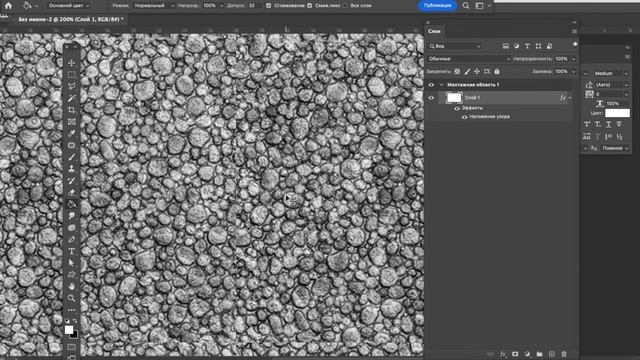Open the Обычные blend mode dropdown

469,59
